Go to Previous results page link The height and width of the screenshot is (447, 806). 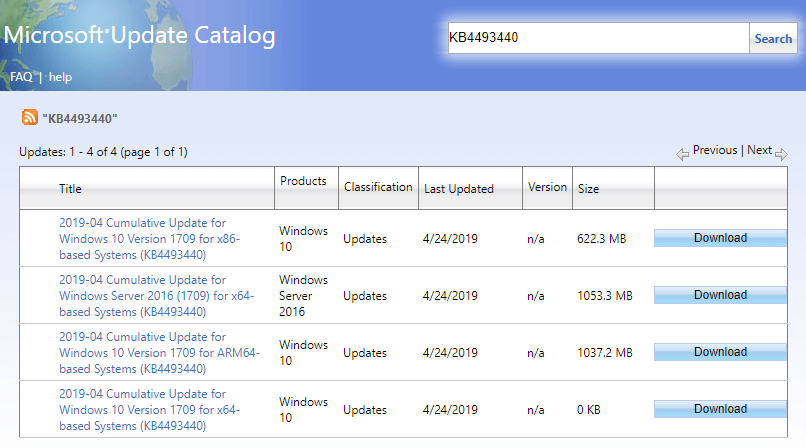pyautogui.click(x=715, y=150)
